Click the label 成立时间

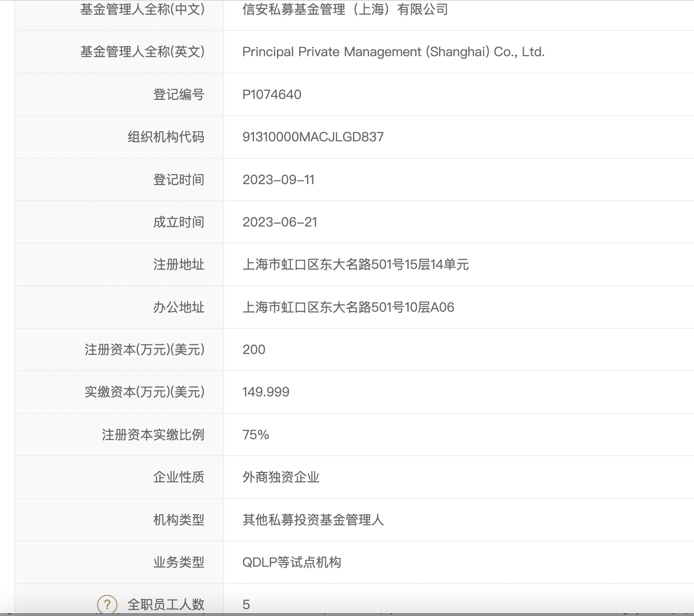[x=179, y=222]
